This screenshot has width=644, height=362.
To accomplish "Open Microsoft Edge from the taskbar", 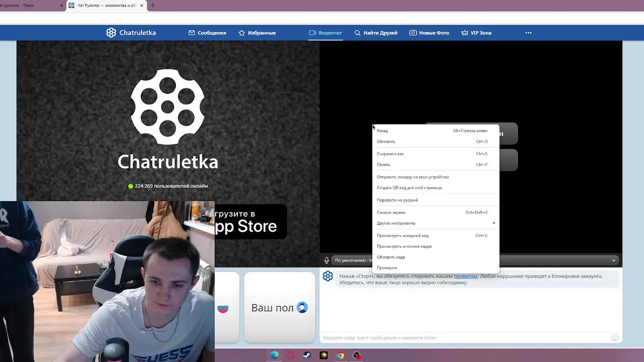I will coord(274,355).
